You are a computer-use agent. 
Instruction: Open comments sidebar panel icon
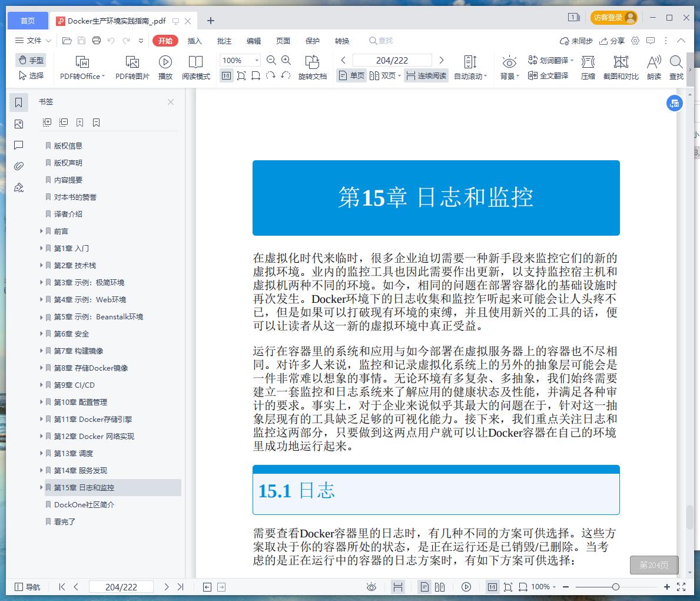tap(18, 145)
